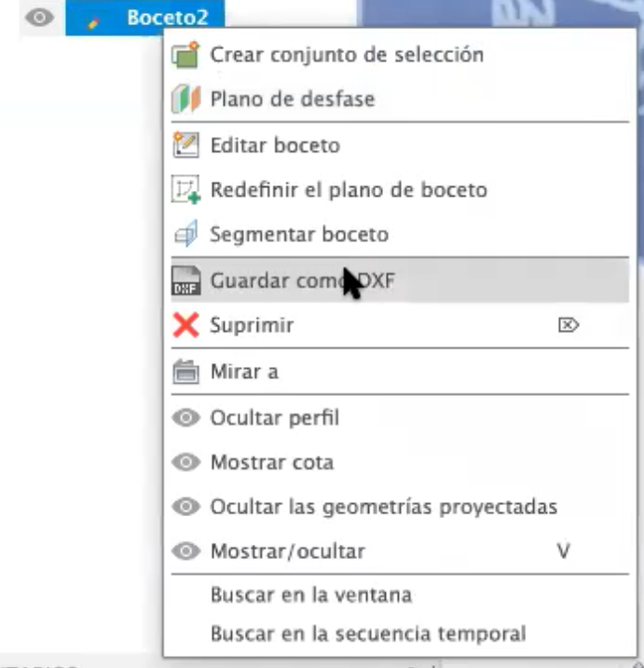
Task: Click the Segmentar boceto icon
Action: click(x=186, y=235)
